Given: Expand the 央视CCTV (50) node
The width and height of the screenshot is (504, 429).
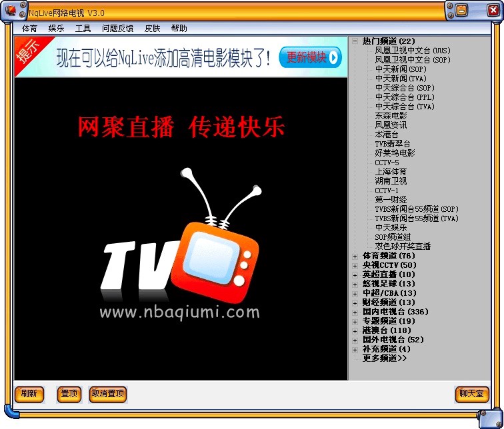Looking at the screenshot, I should click(355, 266).
